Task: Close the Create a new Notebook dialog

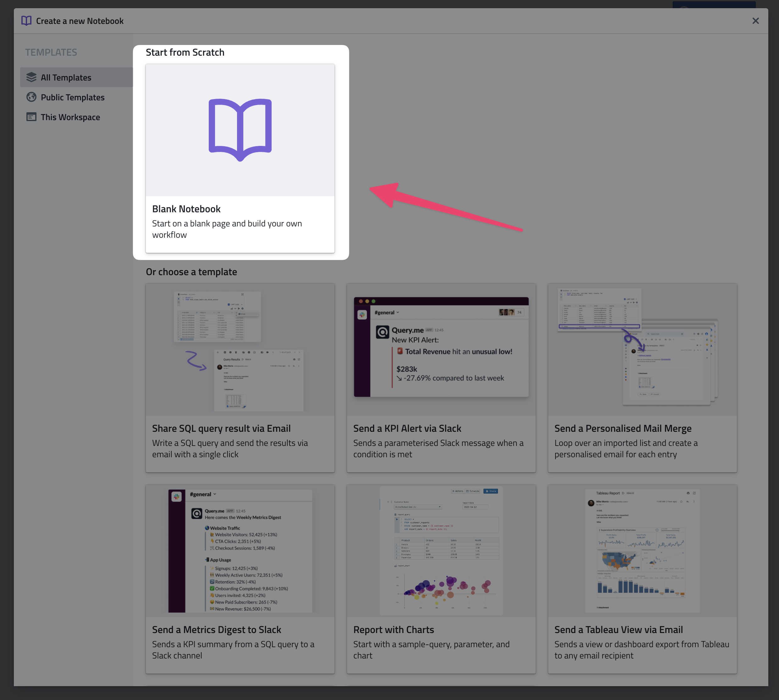Action: (x=755, y=21)
